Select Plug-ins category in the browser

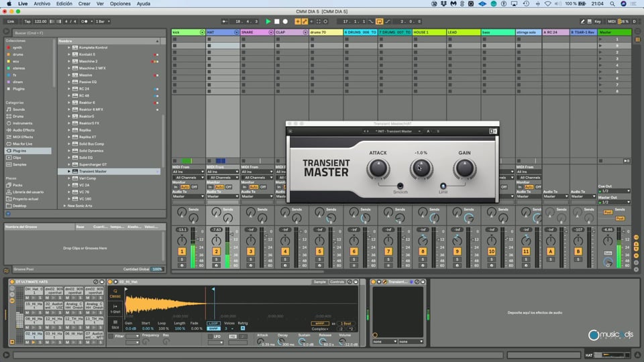pyautogui.click(x=28, y=151)
